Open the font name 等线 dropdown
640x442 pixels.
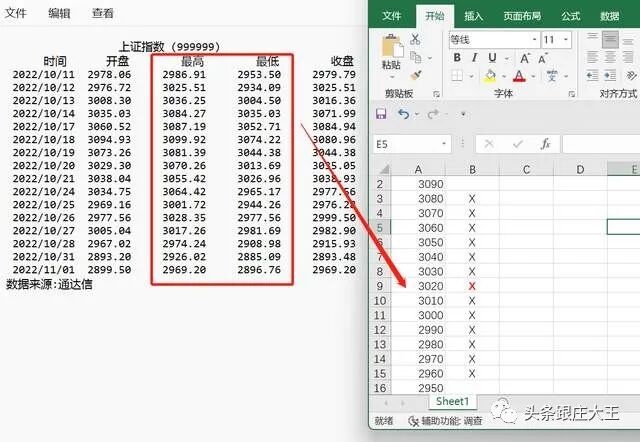[535, 40]
